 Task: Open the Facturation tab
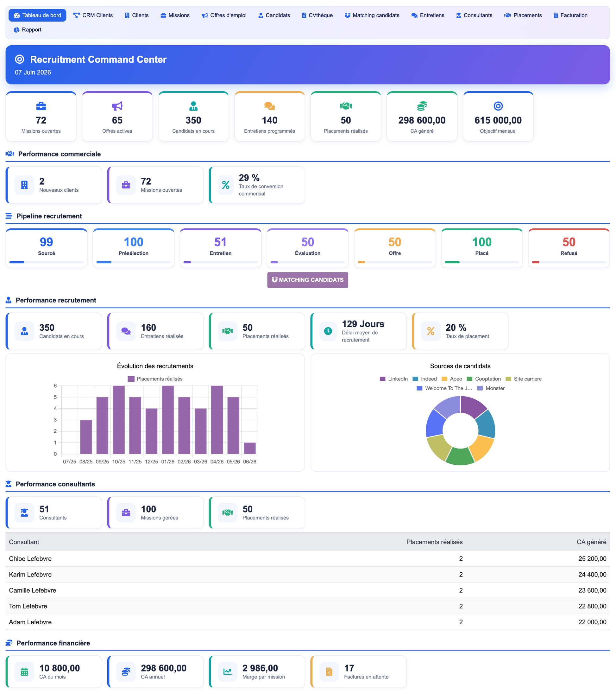pyautogui.click(x=570, y=16)
